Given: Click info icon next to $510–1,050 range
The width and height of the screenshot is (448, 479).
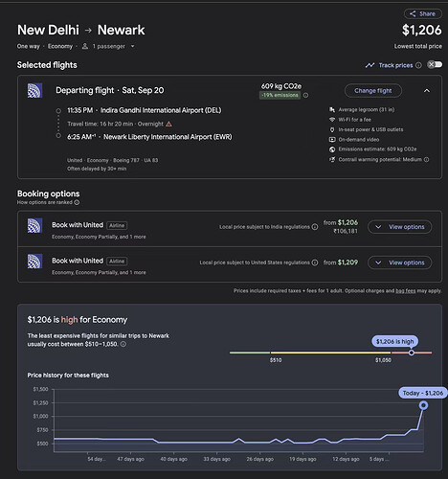Looking at the screenshot, I should tap(123, 344).
